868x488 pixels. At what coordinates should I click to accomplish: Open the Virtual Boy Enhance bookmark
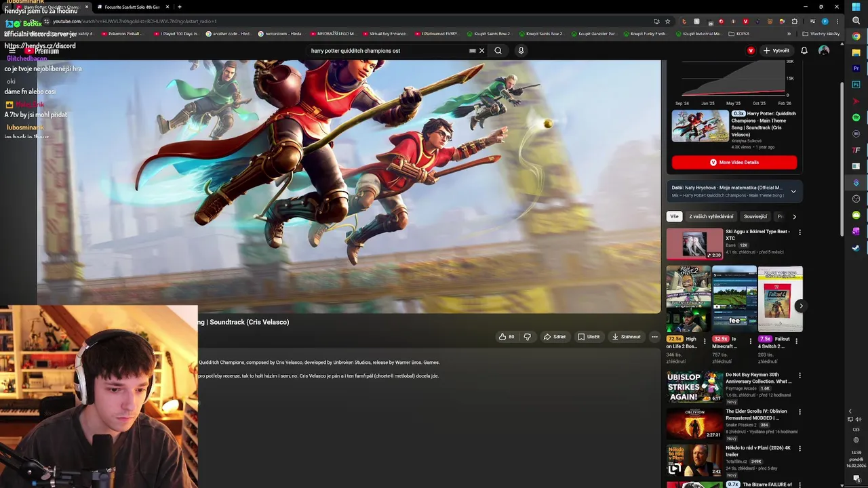385,33
